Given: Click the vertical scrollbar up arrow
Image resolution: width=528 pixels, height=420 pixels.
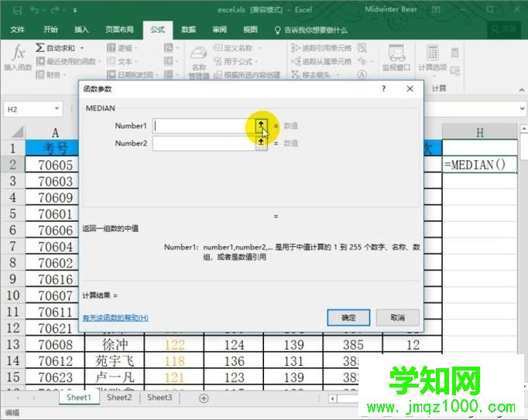Looking at the screenshot, I should coord(523,128).
